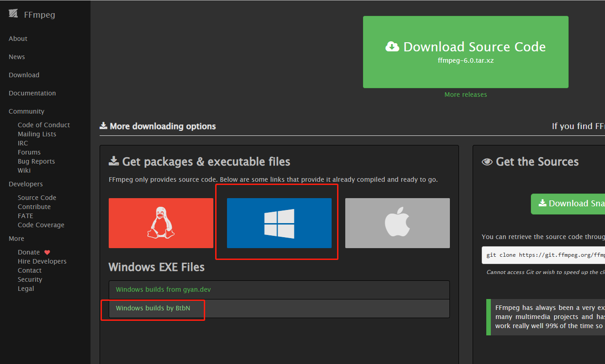Open Mailing Lists link
Image resolution: width=605 pixels, height=364 pixels.
point(37,134)
